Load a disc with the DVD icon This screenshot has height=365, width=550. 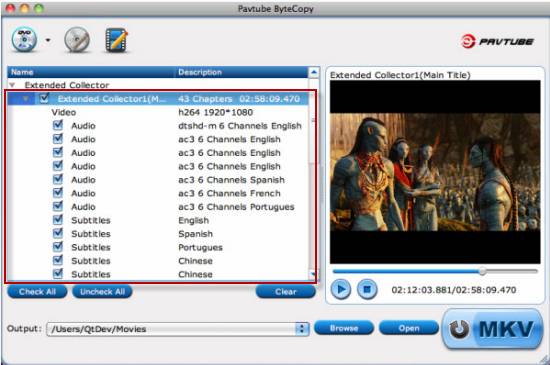(x=24, y=40)
